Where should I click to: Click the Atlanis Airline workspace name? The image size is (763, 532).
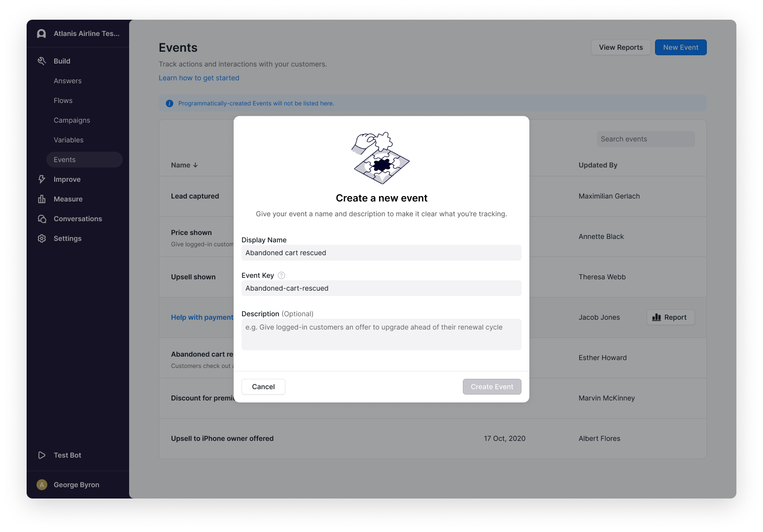87,33
